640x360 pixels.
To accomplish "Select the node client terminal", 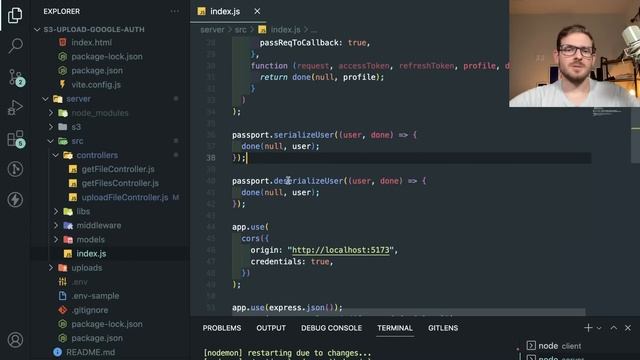I will [x=554, y=346].
